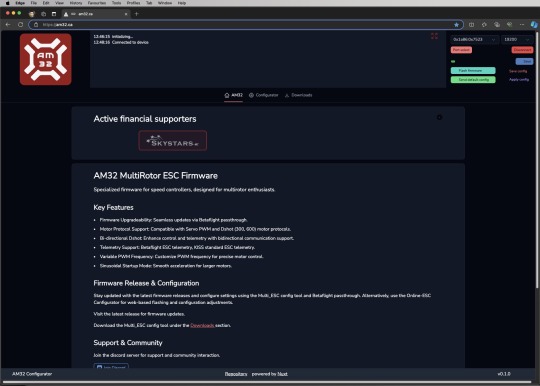The image size is (540, 386).
Task: Open the Window menu
Action: 165,3
